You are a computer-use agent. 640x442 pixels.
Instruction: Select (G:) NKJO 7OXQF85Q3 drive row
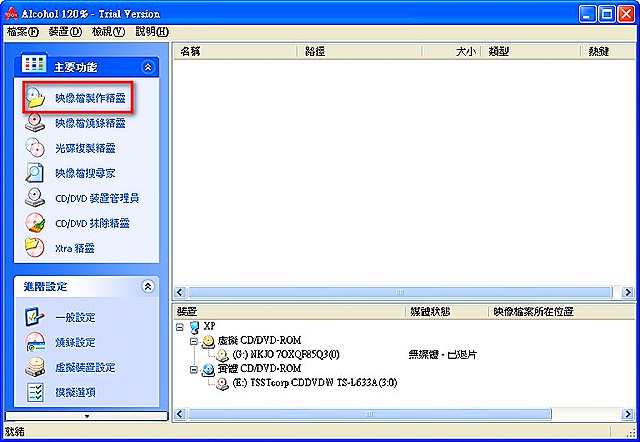(x=286, y=355)
